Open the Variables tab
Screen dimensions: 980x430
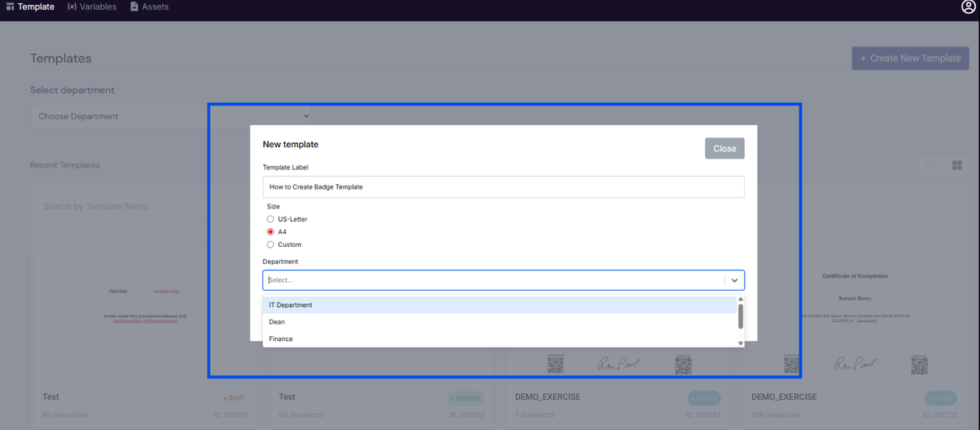91,7
